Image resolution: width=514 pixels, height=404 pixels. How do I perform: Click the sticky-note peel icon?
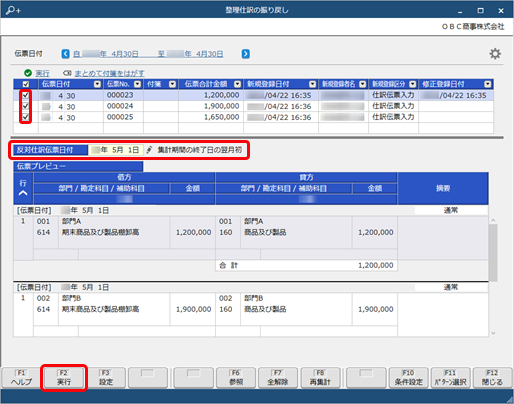pyautogui.click(x=67, y=73)
